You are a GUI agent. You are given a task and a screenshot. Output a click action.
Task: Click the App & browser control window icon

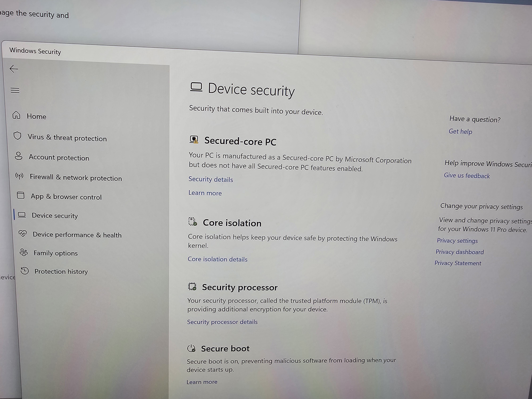tap(21, 195)
